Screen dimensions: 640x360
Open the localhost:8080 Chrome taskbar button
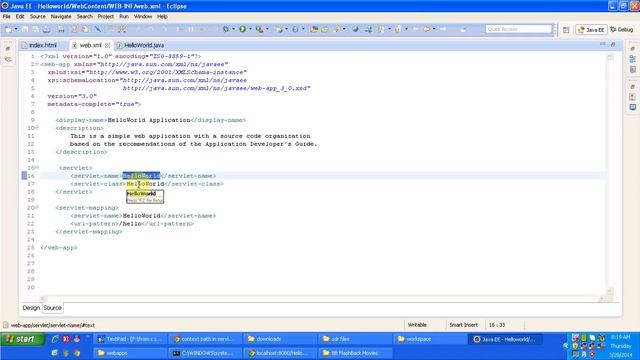point(280,353)
